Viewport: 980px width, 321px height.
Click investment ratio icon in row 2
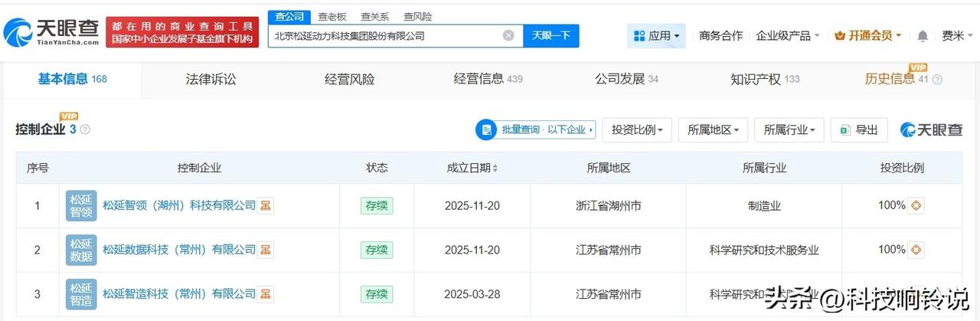pos(916,250)
